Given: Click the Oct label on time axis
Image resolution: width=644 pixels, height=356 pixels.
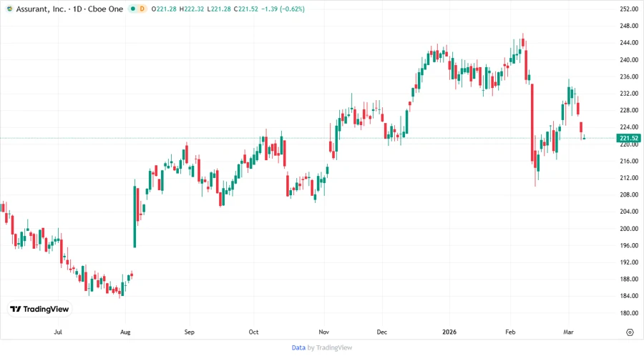Looking at the screenshot, I should pyautogui.click(x=253, y=332).
